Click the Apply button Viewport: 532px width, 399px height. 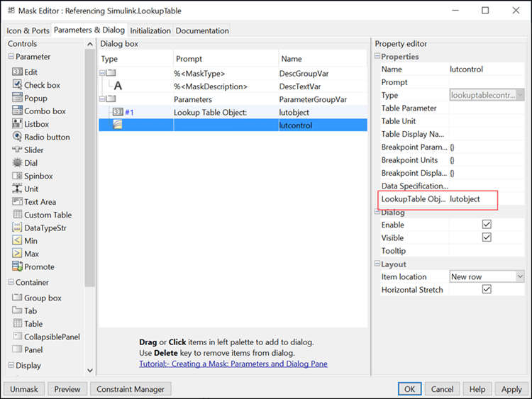tap(511, 389)
